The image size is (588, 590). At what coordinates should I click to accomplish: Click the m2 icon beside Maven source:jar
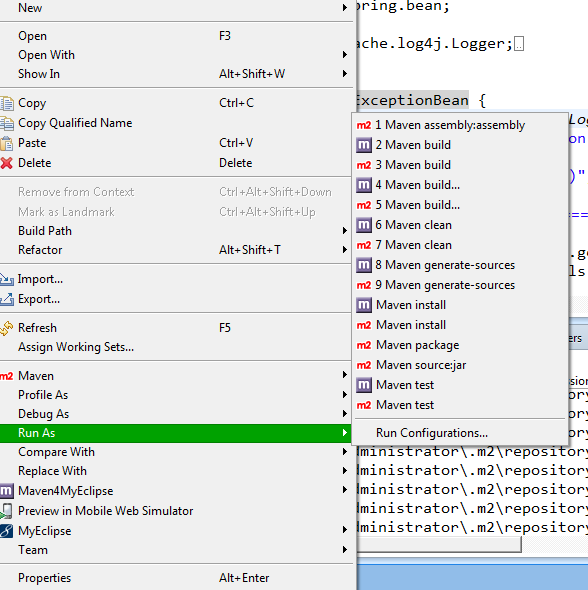click(x=364, y=365)
